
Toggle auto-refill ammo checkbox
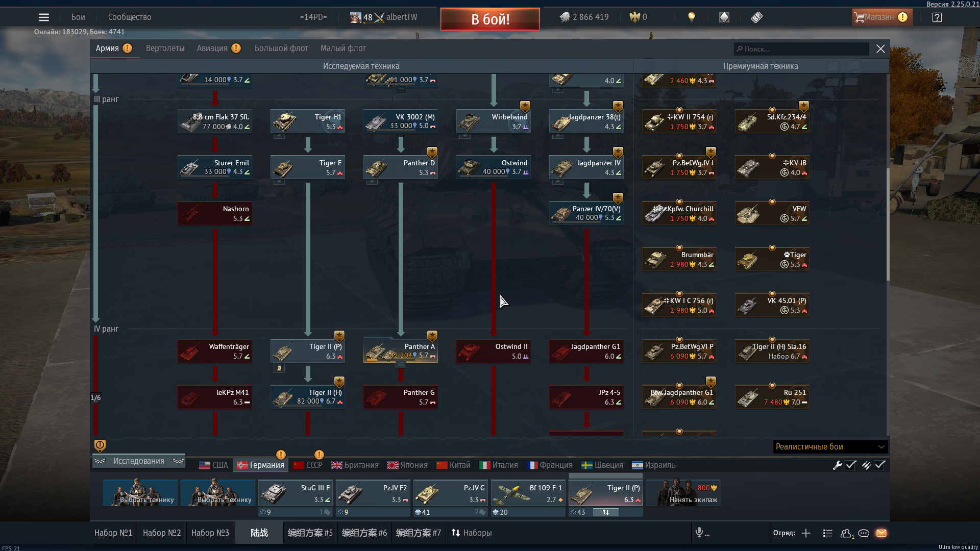click(879, 465)
